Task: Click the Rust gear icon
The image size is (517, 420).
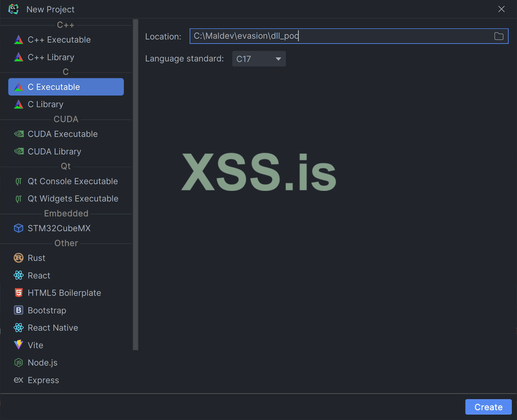Action: [19, 258]
